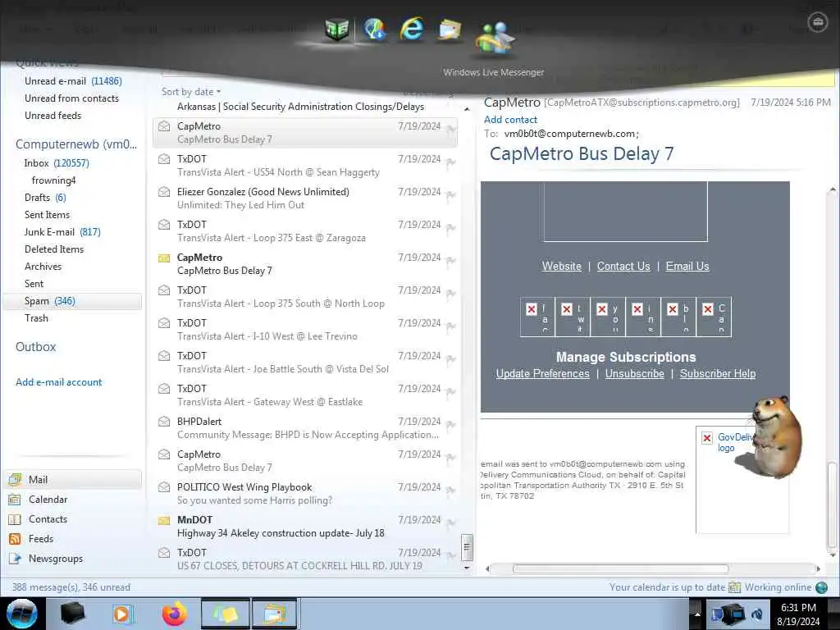840x630 pixels.
Task: Launch the media player from the taskbar
Action: coord(123,614)
